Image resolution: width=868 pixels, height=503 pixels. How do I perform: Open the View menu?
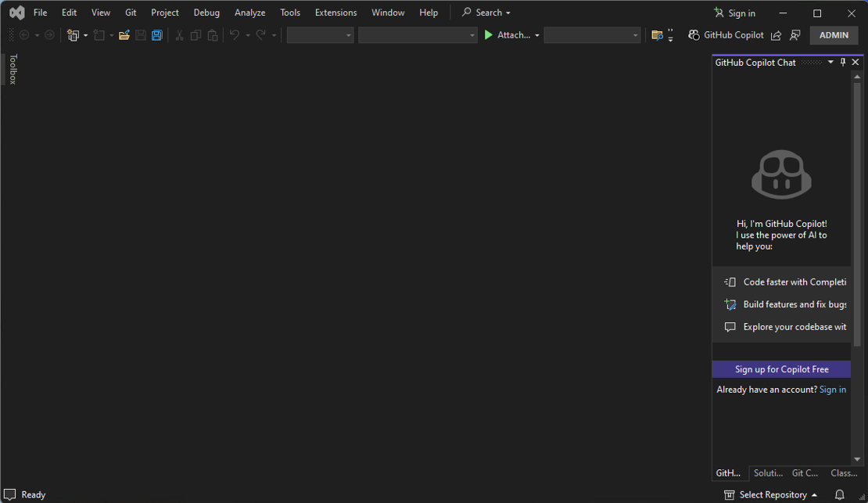click(x=101, y=13)
